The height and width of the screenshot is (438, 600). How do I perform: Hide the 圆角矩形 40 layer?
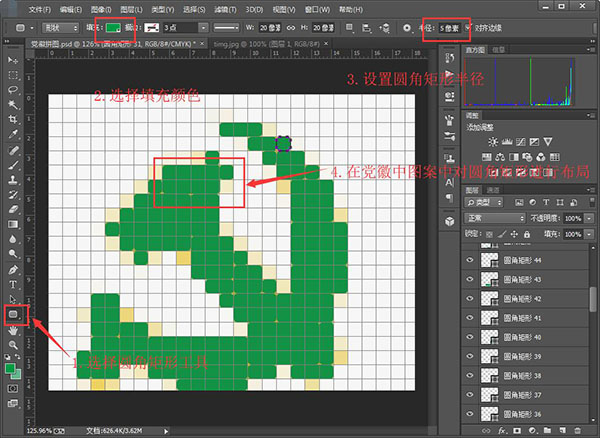point(470,337)
